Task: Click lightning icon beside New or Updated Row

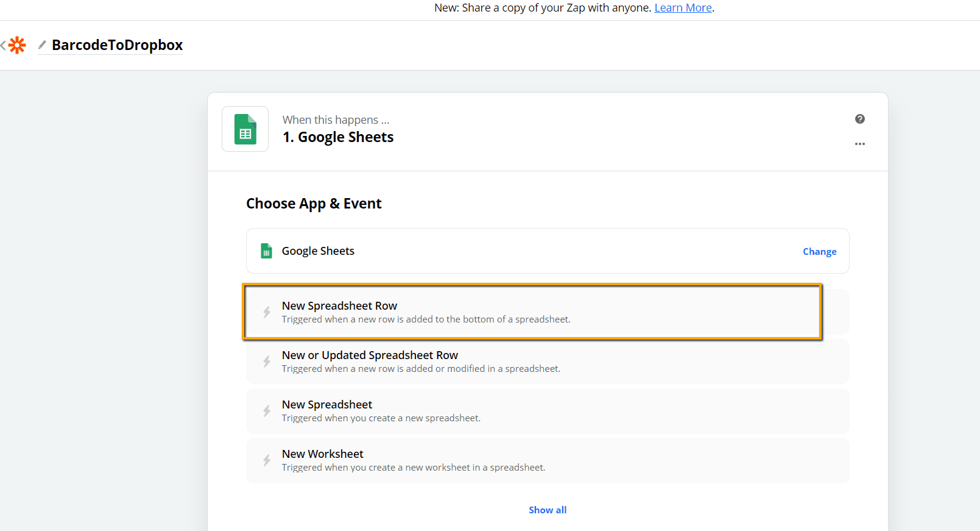Action: point(267,362)
